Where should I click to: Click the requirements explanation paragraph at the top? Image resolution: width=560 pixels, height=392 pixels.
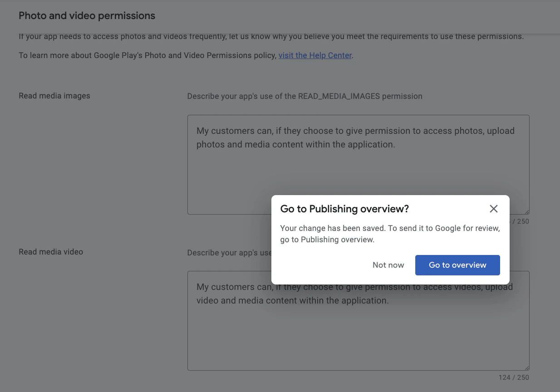pos(271,36)
